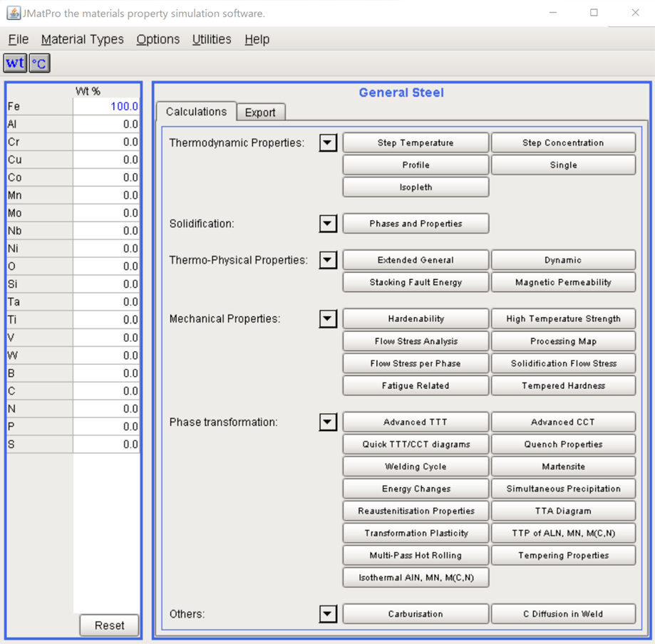Select the C weight percent field
This screenshot has height=644, width=655.
106,391
